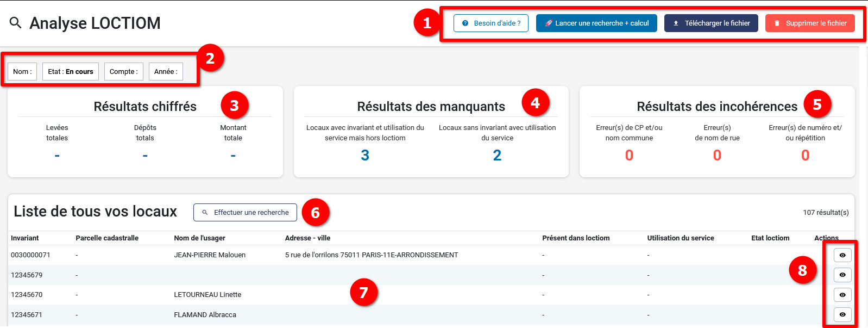Viewport: 868px width, 328px height.
Task: Click the red Supprimer le fichier button
Action: [809, 23]
